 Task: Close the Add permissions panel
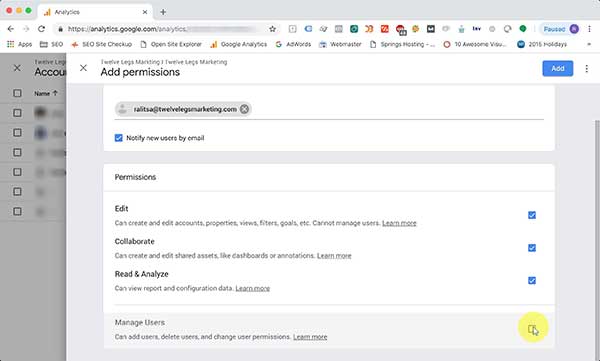pyautogui.click(x=83, y=68)
